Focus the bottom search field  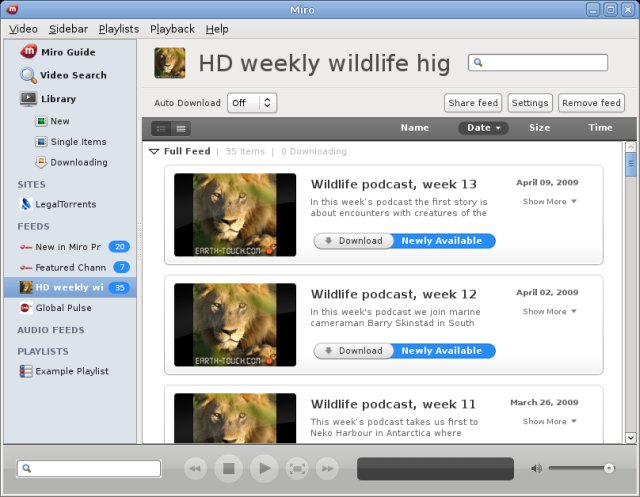tap(89, 468)
